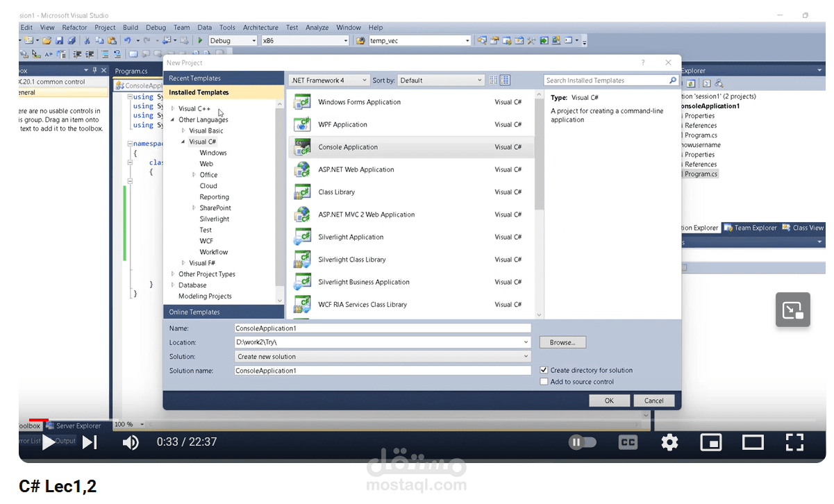834x504 pixels.
Task: Switch to Recent Templates section
Action: [x=223, y=78]
